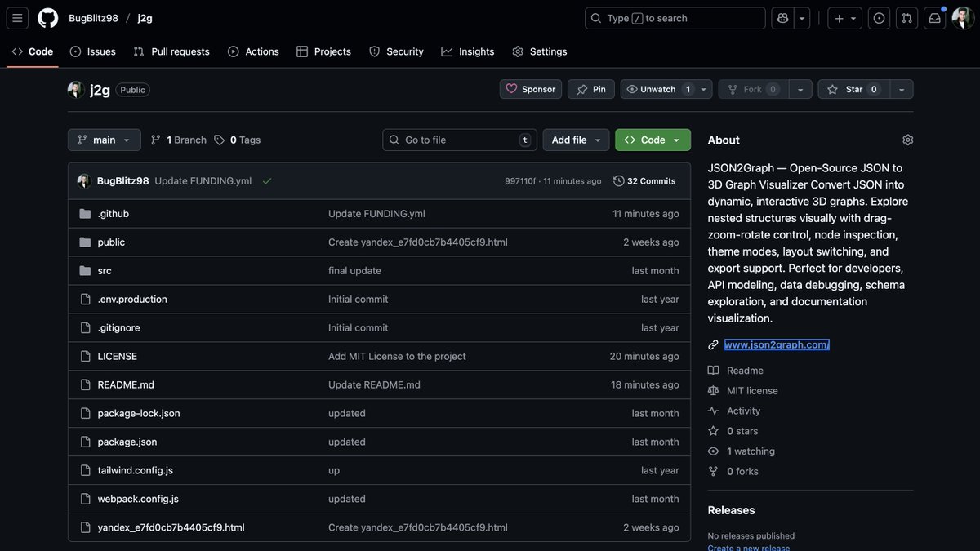980x551 pixels.
Task: Edit repository details via About gear icon
Action: tap(908, 140)
